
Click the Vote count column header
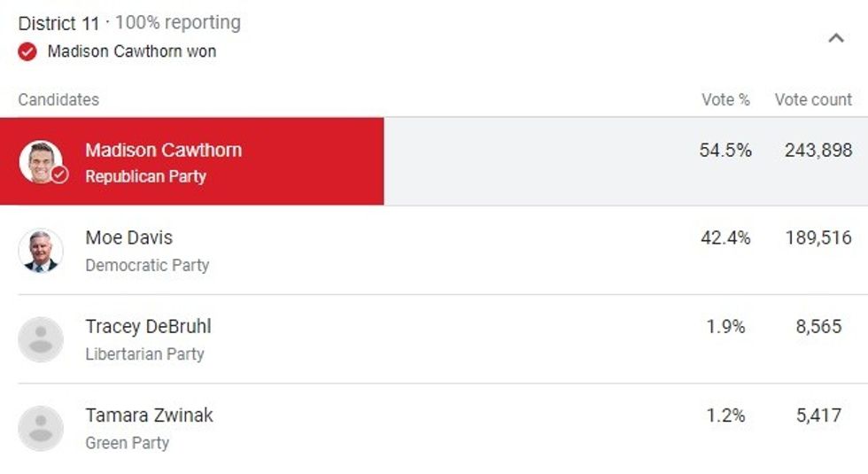coord(813,99)
